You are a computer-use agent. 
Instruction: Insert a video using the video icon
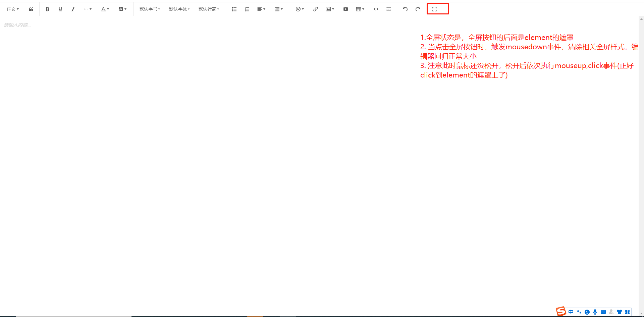coord(345,9)
